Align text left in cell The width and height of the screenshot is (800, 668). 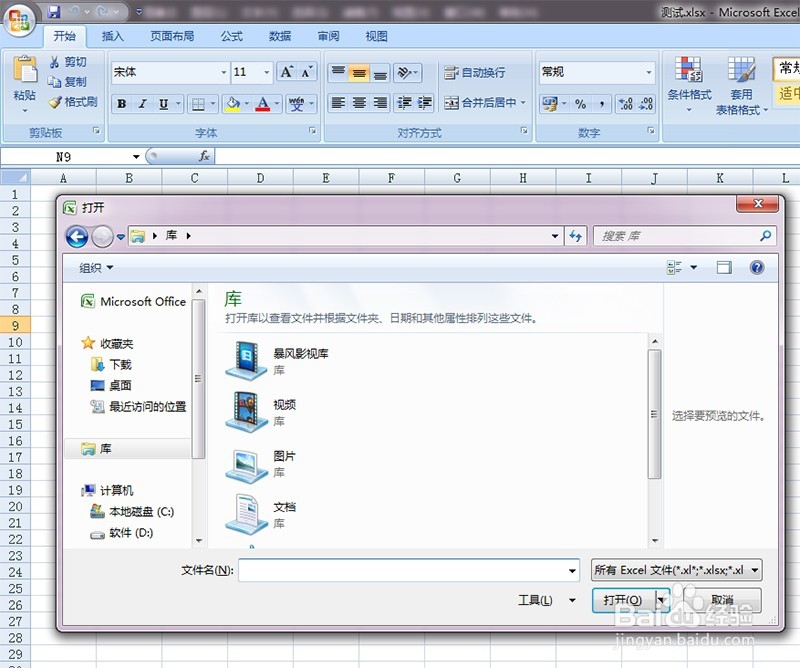coord(338,103)
